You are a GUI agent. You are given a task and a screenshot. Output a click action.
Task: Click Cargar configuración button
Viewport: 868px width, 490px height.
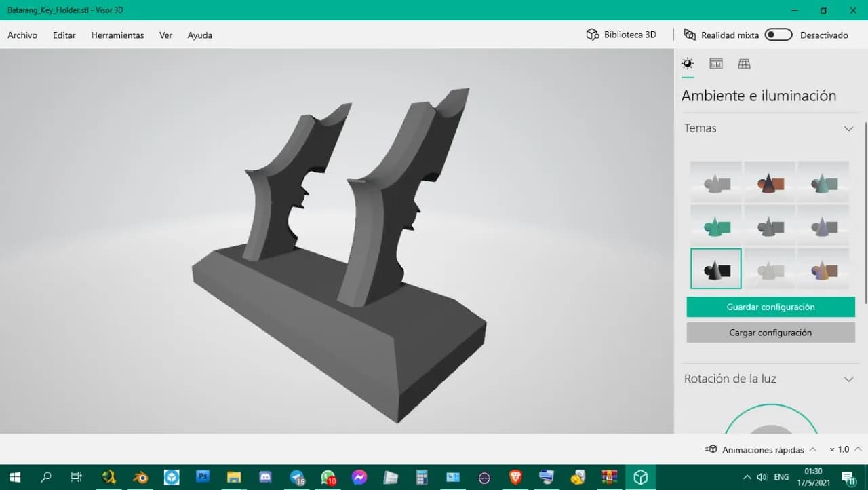point(770,333)
